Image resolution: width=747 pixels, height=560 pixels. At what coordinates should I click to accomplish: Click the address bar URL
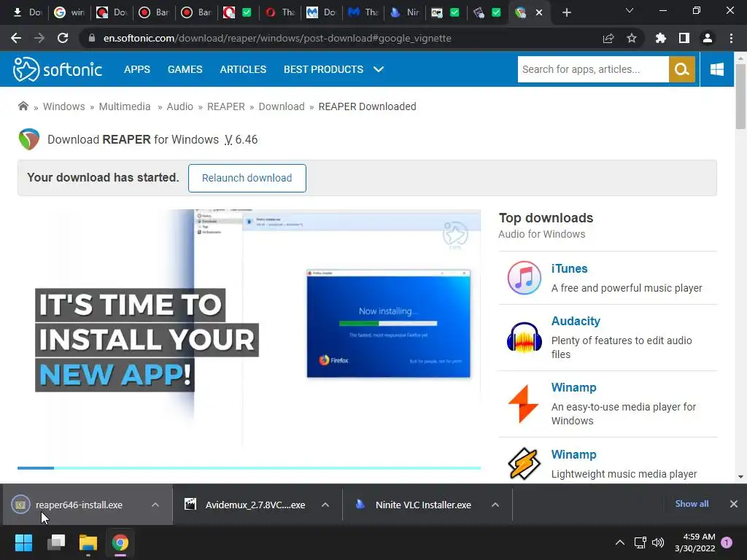tap(277, 38)
